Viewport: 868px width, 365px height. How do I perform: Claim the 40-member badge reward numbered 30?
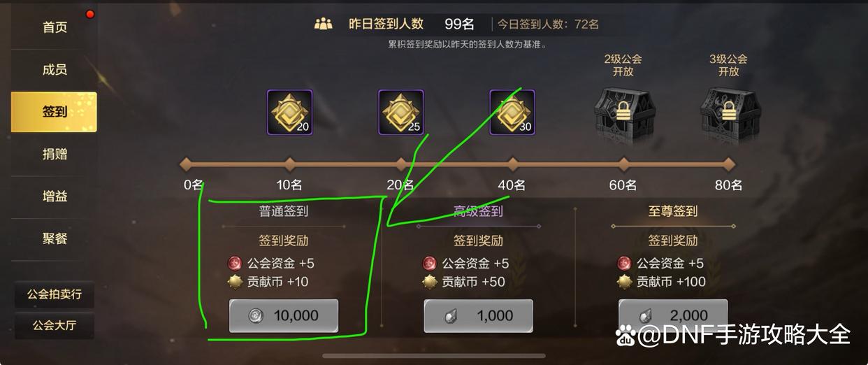pos(512,112)
